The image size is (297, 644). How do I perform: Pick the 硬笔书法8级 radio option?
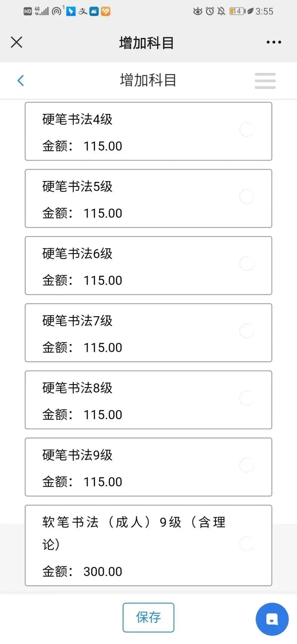tap(247, 398)
